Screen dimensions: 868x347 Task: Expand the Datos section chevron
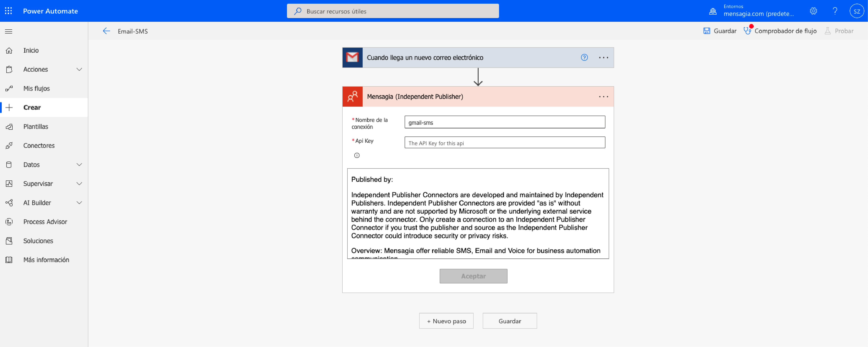(79, 165)
